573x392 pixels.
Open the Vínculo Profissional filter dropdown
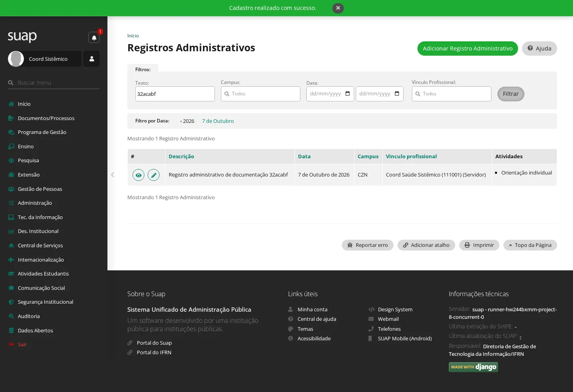click(x=452, y=94)
